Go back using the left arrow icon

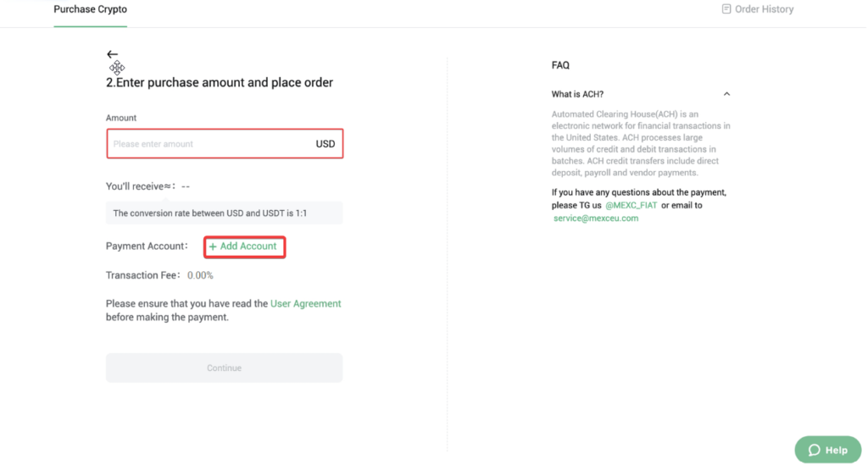[x=113, y=54]
